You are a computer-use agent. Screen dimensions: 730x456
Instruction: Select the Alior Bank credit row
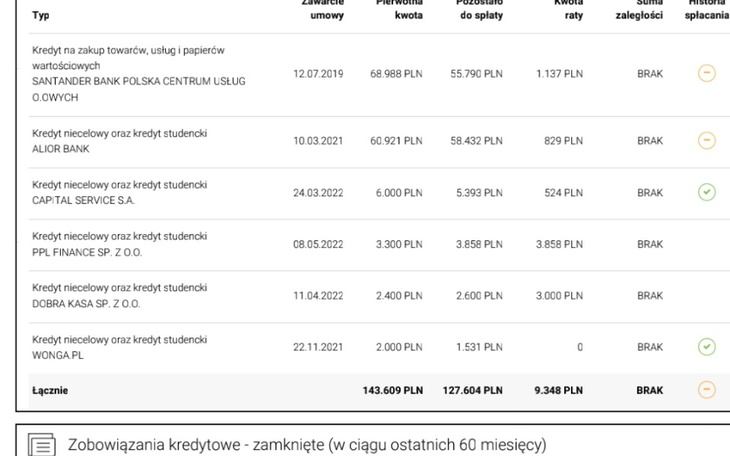[61, 148]
